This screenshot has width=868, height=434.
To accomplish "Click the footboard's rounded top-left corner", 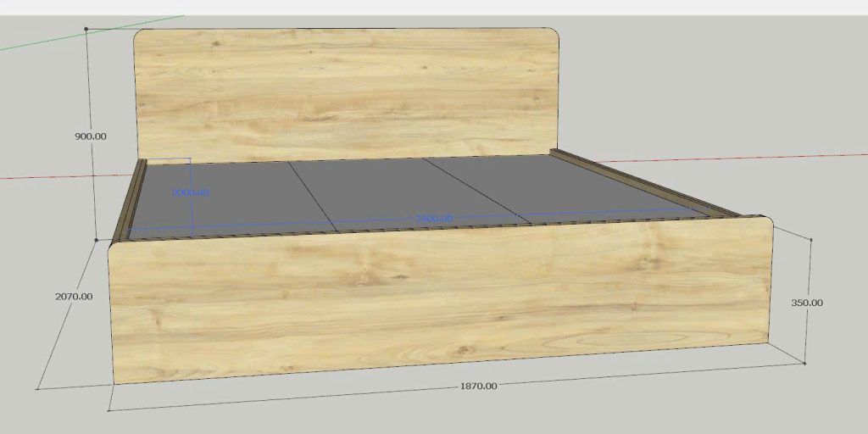I will pyautogui.click(x=116, y=247).
